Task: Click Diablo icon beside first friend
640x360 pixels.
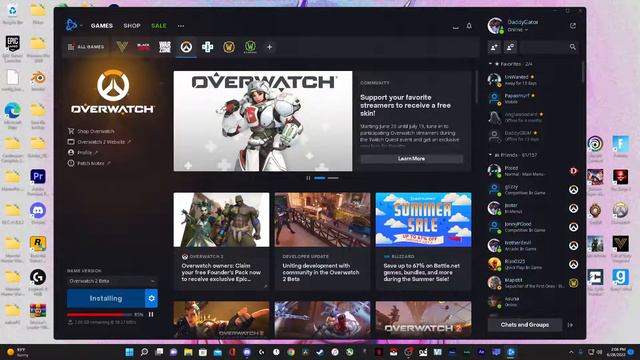Action: click(573, 171)
